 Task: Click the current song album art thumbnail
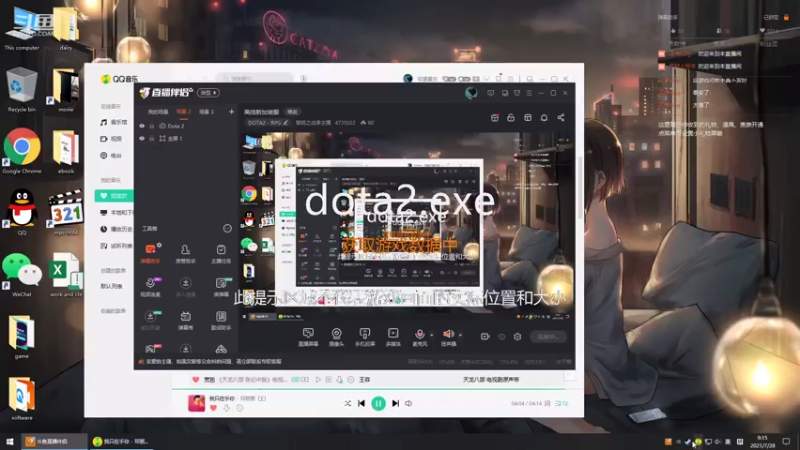(196, 403)
